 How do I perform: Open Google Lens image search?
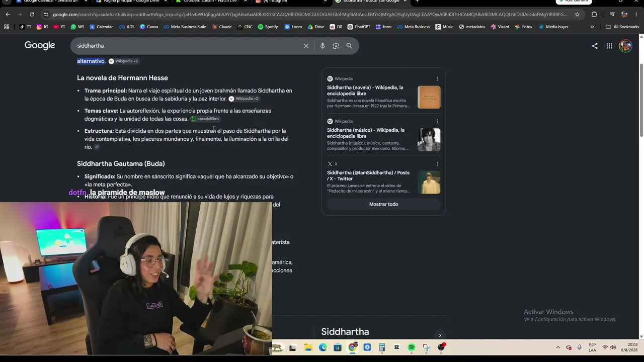click(336, 46)
